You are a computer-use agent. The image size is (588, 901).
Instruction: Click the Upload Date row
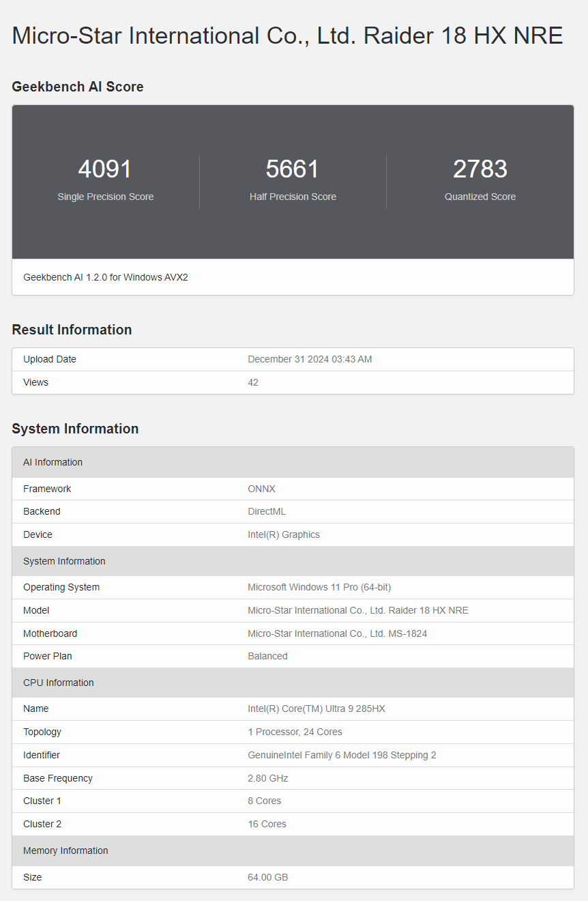[x=293, y=359]
